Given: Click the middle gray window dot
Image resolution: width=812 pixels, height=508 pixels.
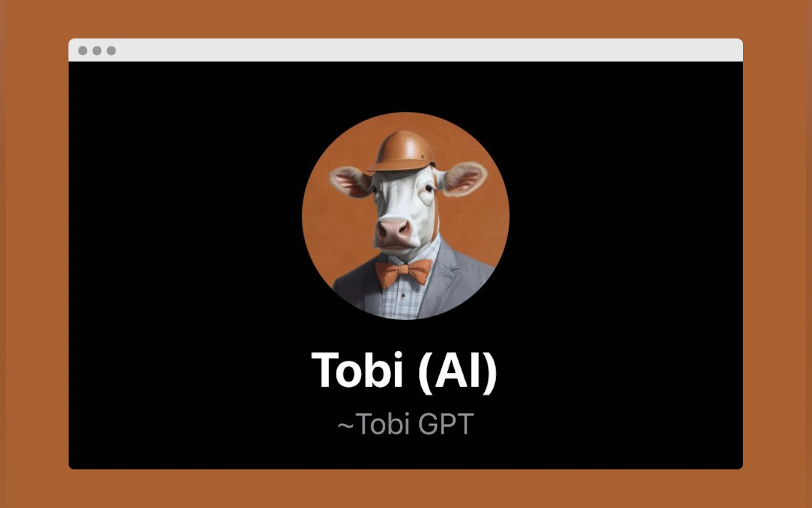Looking at the screenshot, I should pos(97,51).
